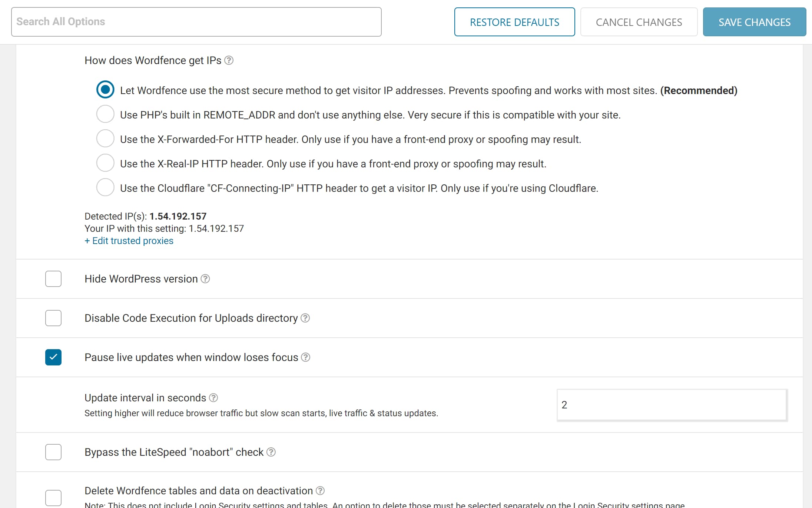
Task: Select the X-Real-IP HTTP header option
Action: pyautogui.click(x=105, y=163)
